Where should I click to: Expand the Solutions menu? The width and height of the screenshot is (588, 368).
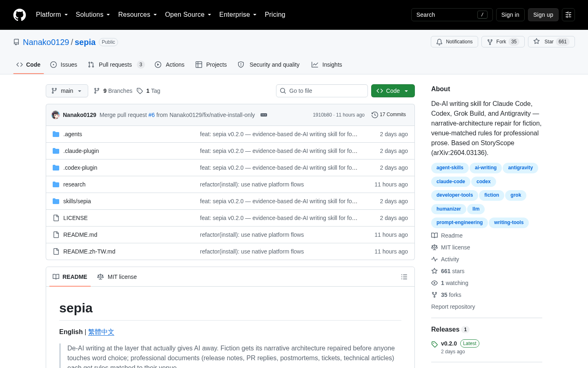click(93, 15)
